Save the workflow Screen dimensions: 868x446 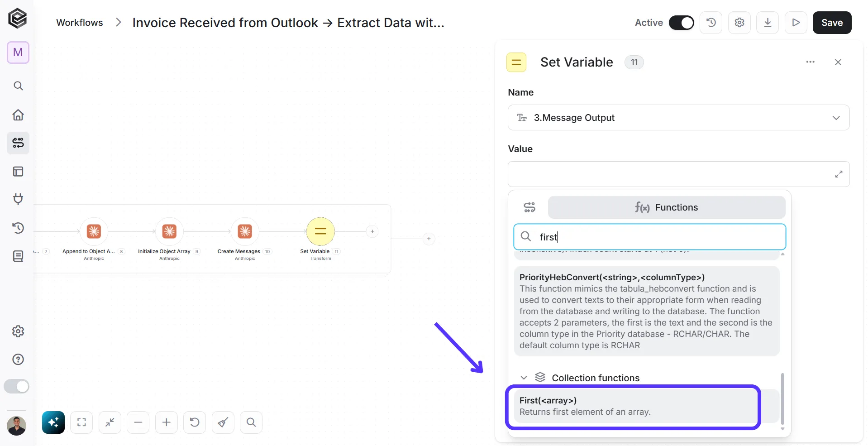pos(832,23)
